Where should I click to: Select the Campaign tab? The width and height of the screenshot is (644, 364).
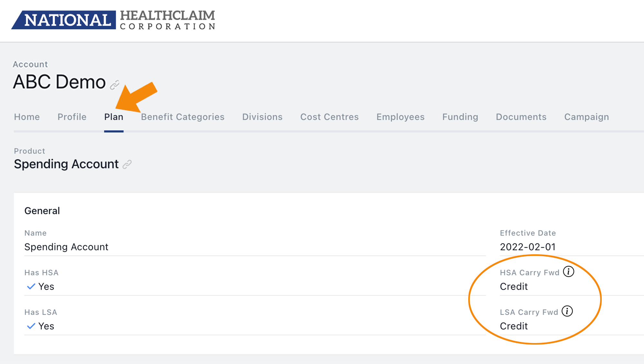(x=587, y=117)
